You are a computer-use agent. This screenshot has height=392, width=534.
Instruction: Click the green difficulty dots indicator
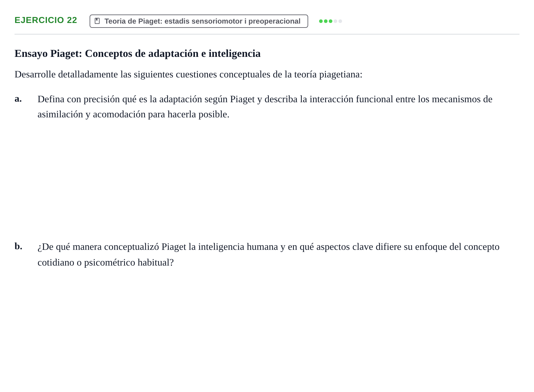coord(330,21)
